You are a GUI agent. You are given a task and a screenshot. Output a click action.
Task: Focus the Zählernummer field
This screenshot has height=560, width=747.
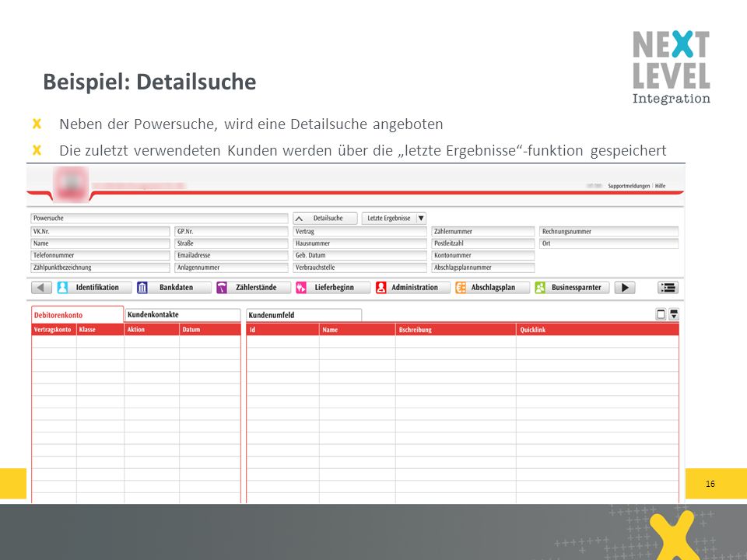pyautogui.click(x=483, y=232)
